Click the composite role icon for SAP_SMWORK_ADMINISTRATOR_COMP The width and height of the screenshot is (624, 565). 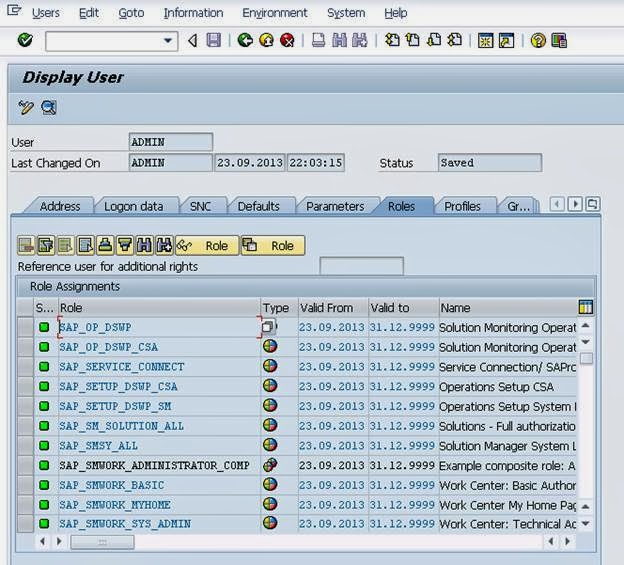pyautogui.click(x=270, y=465)
